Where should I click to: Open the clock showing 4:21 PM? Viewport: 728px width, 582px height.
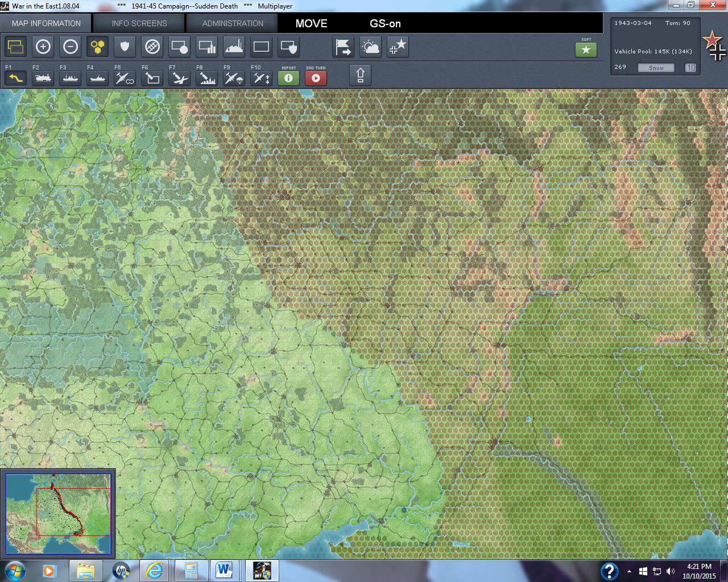click(699, 571)
